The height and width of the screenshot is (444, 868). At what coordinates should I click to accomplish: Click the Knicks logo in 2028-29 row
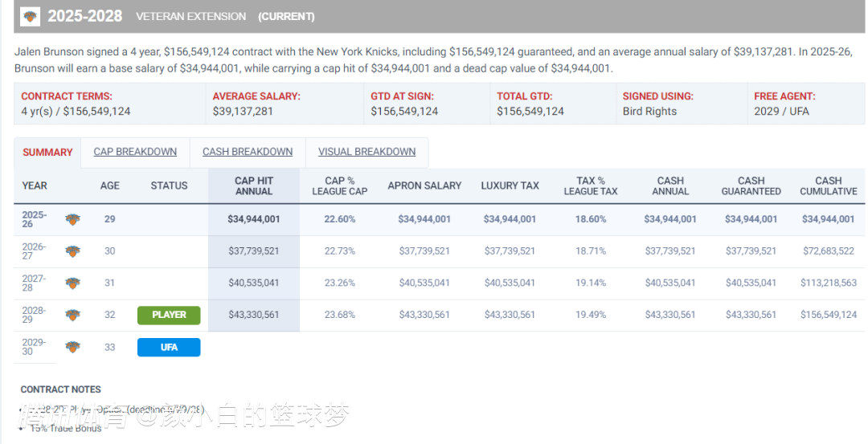click(x=72, y=315)
